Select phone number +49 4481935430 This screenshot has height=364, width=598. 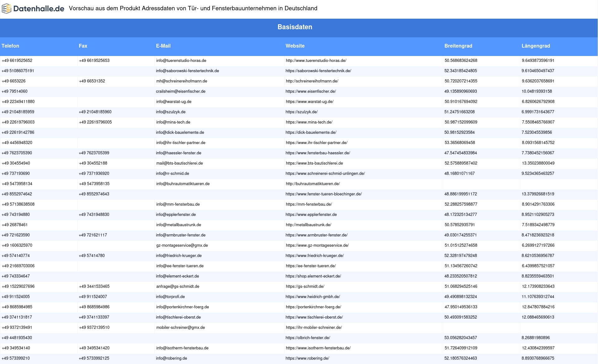(17, 338)
